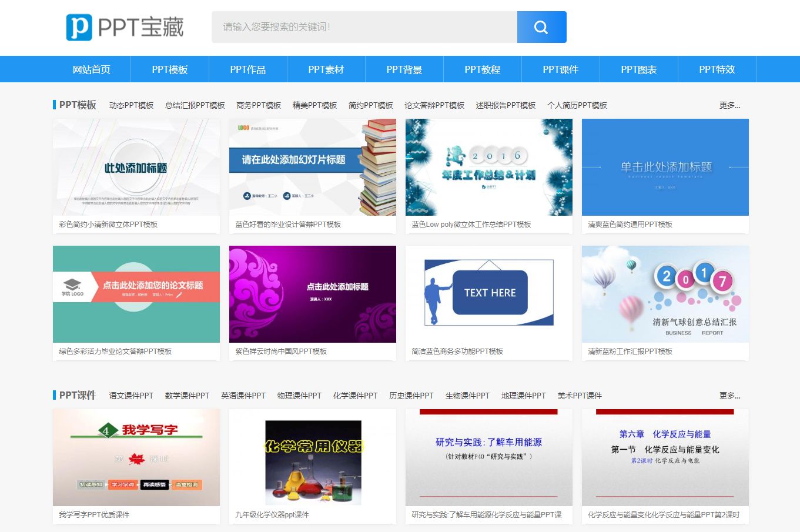Click the caption 紫色祥云时尚中国风PPT模板
Viewport: 800px width, 532px height.
click(281, 352)
